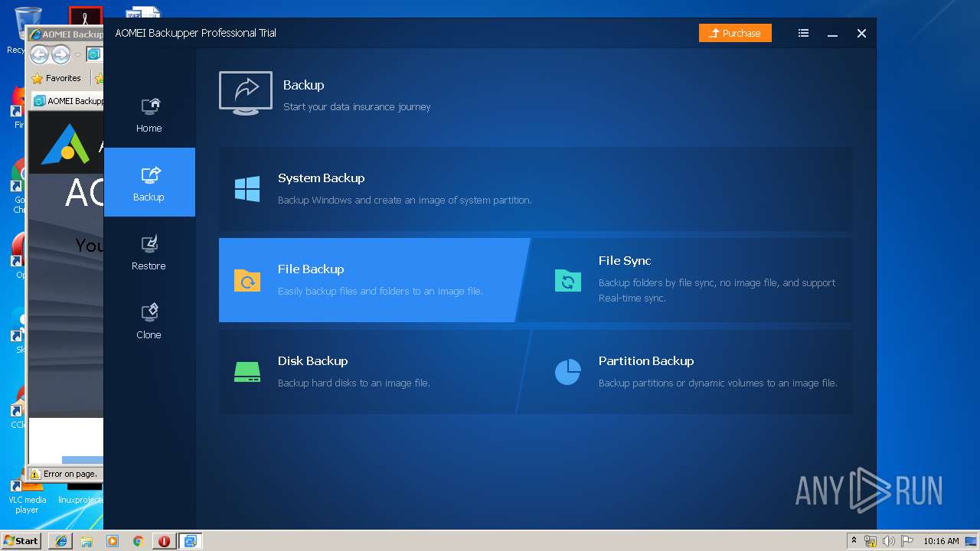Launch Internet Explorer from taskbar
Image resolution: width=980 pixels, height=551 pixels.
point(61,541)
